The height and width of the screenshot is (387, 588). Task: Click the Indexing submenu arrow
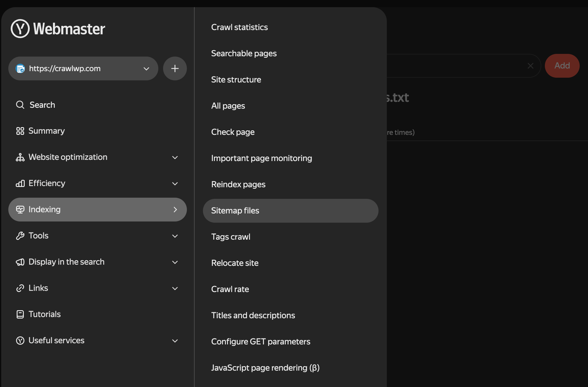tap(175, 210)
